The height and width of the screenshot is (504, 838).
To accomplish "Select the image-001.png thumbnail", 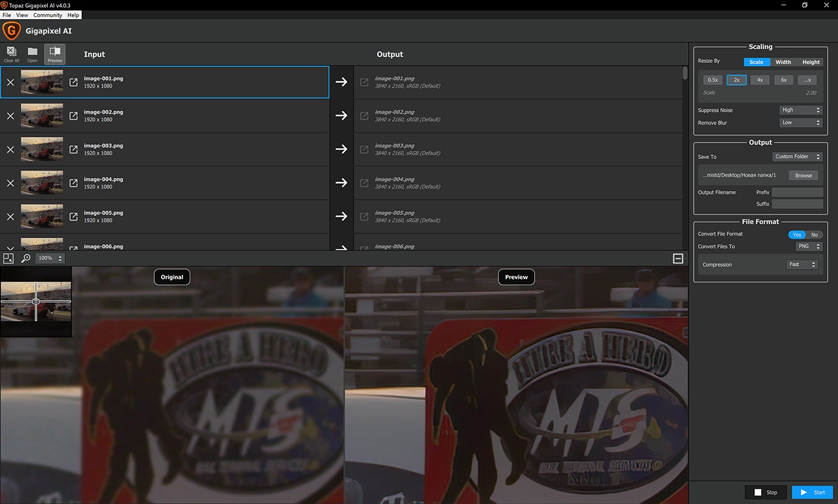I will [42, 82].
